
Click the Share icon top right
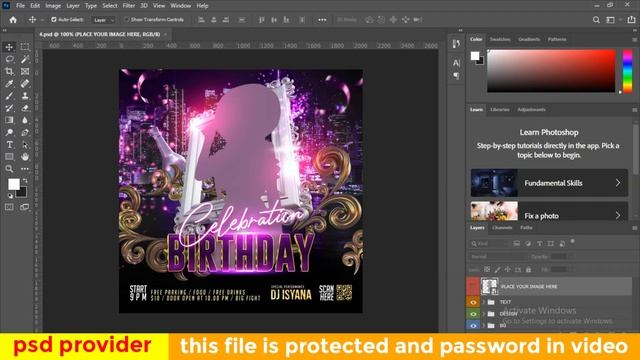point(631,20)
